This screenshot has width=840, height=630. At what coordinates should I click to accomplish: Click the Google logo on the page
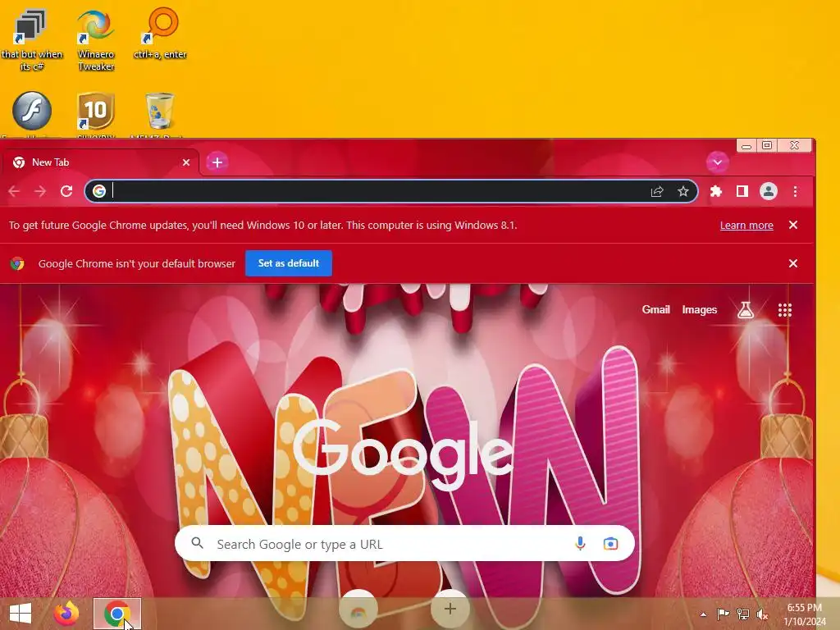403,454
